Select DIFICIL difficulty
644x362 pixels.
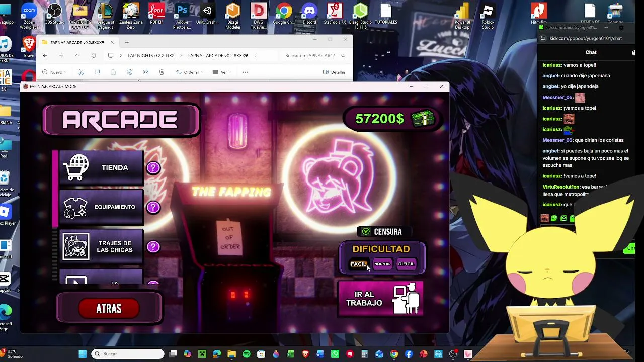pos(407,264)
